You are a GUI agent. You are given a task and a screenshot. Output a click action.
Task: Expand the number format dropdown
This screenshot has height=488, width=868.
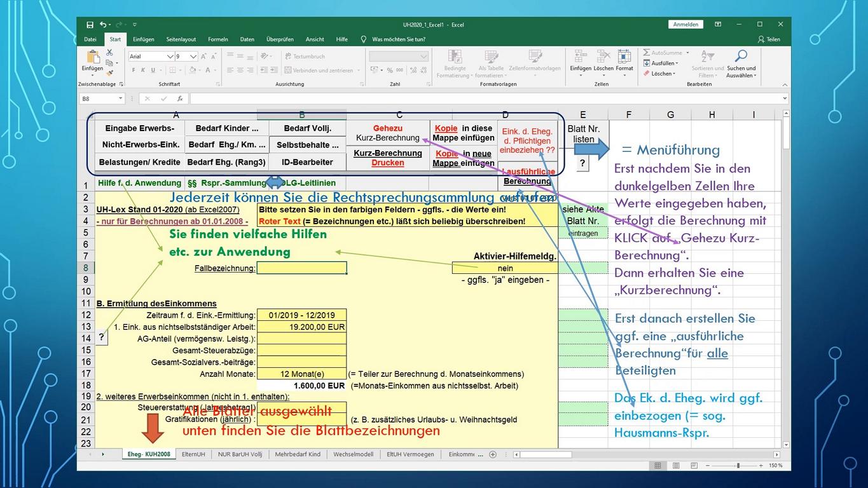coord(424,57)
